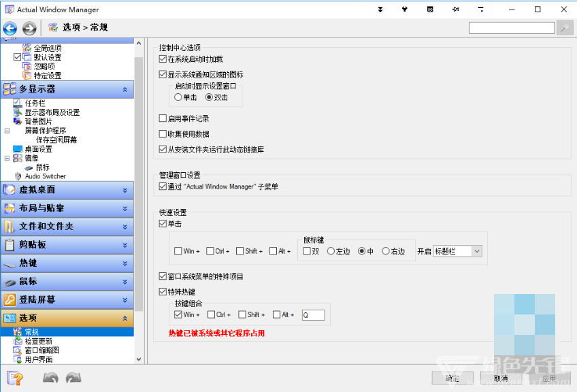This screenshot has width=577, height=392.
Task: Select the 右边 mouse button radio
Action: click(x=386, y=251)
